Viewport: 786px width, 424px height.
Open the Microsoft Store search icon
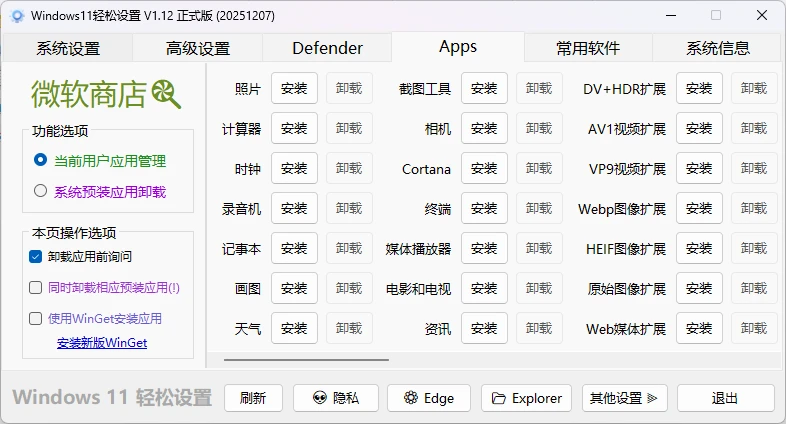[x=166, y=94]
